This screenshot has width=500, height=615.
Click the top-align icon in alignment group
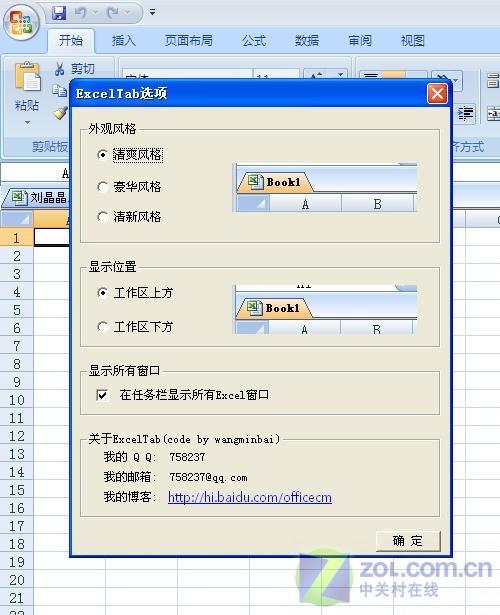tap(370, 75)
